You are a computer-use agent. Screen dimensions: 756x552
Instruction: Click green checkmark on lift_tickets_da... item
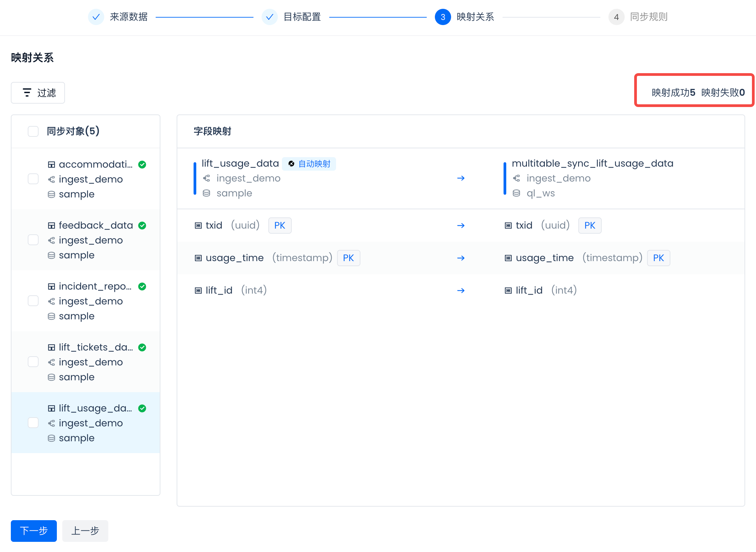(x=142, y=347)
